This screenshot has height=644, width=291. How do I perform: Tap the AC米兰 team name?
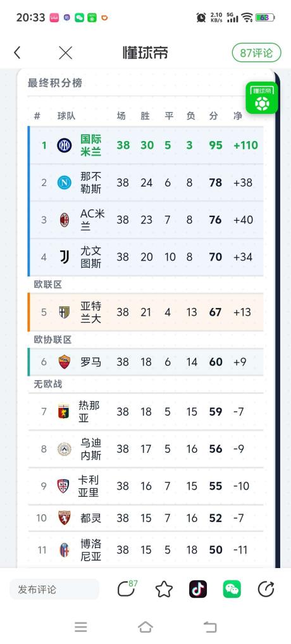point(92,220)
